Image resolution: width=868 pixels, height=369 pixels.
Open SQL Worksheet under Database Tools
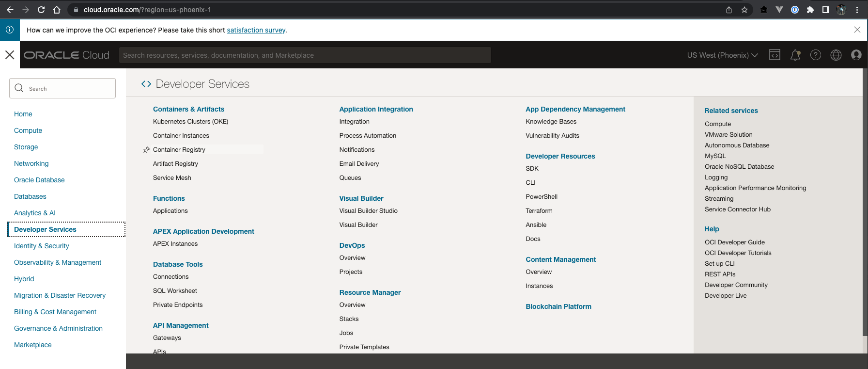175,291
